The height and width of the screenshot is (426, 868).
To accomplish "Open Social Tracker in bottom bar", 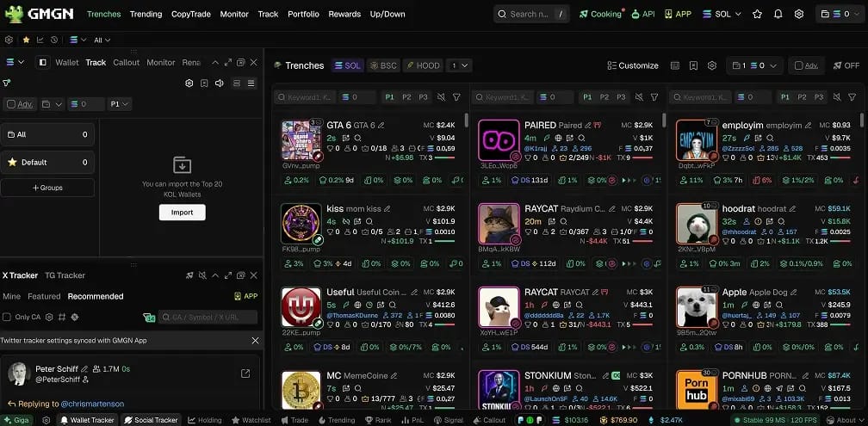I will (151, 420).
